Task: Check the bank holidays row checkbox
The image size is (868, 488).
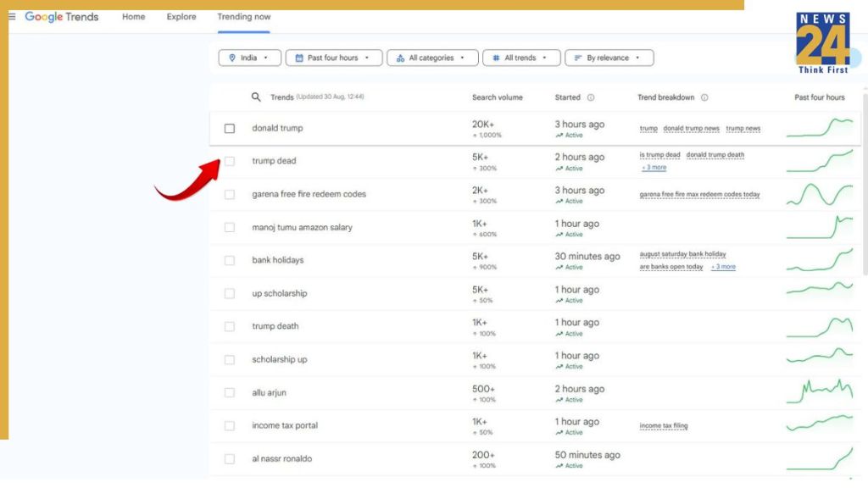Action: click(x=230, y=261)
